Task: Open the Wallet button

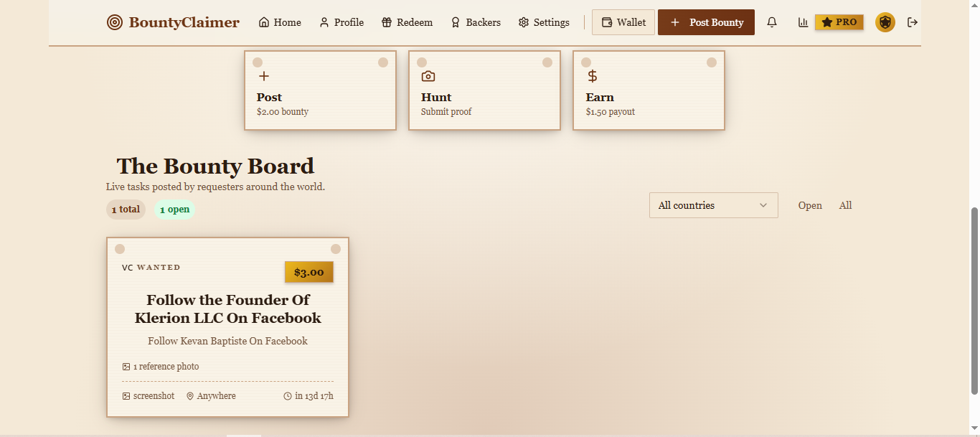Action: pos(623,22)
